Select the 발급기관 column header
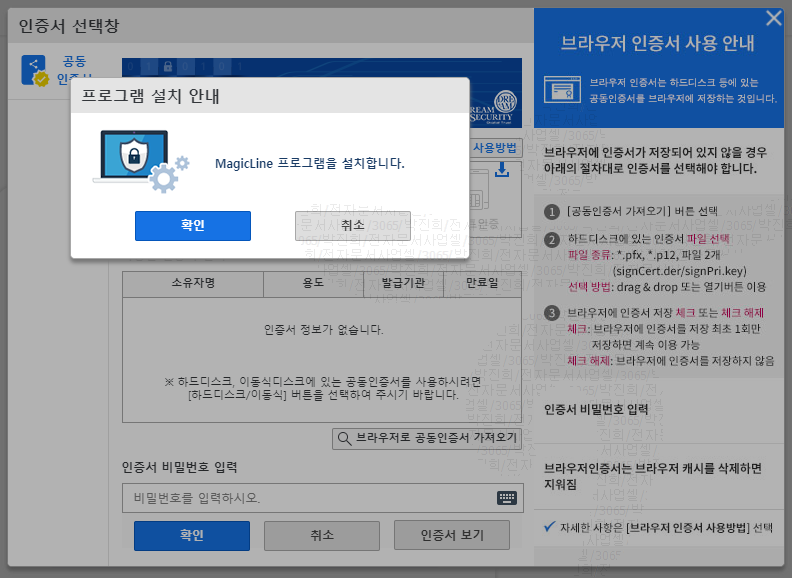 [403, 283]
